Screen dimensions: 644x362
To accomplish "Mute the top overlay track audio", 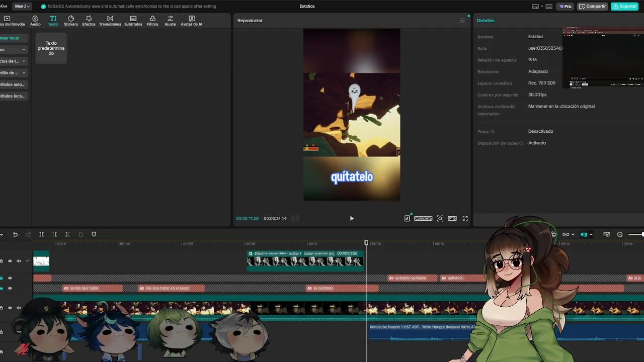I will point(19,261).
